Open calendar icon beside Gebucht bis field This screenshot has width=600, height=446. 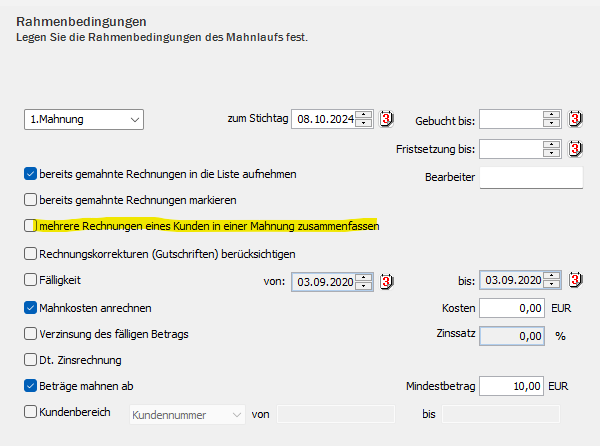click(575, 120)
